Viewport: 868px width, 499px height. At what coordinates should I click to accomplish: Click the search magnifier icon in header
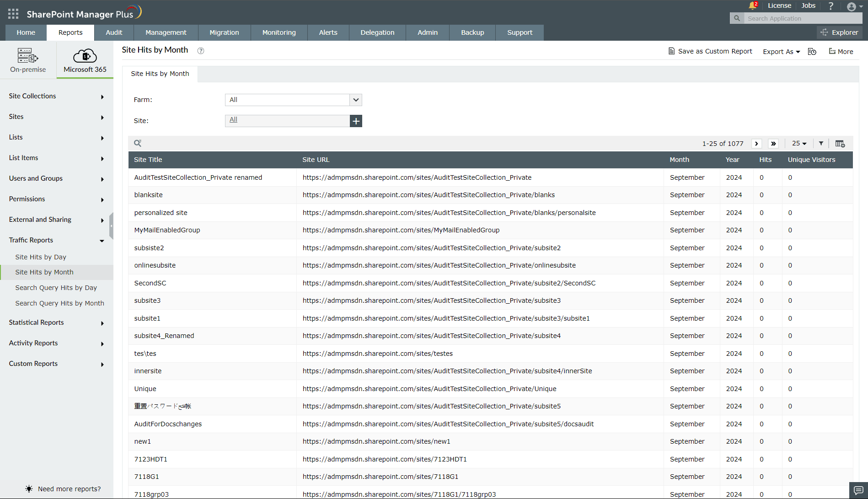coord(737,18)
